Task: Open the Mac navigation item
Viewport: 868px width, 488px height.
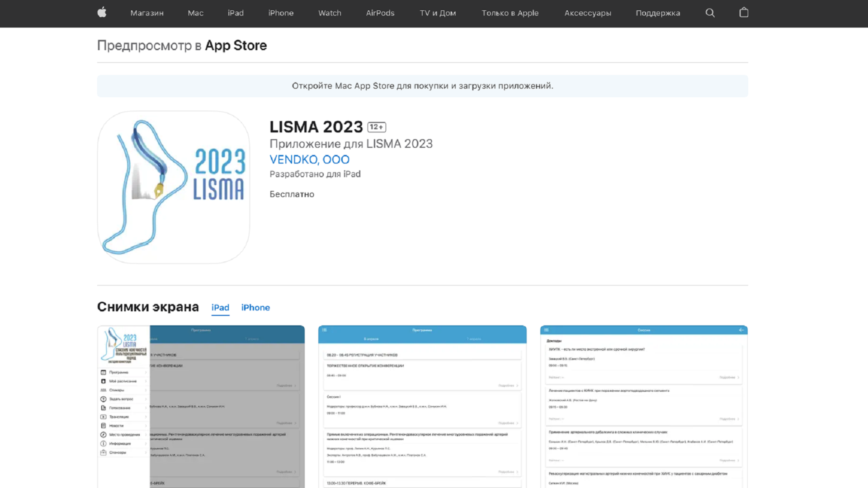Action: pyautogui.click(x=195, y=13)
